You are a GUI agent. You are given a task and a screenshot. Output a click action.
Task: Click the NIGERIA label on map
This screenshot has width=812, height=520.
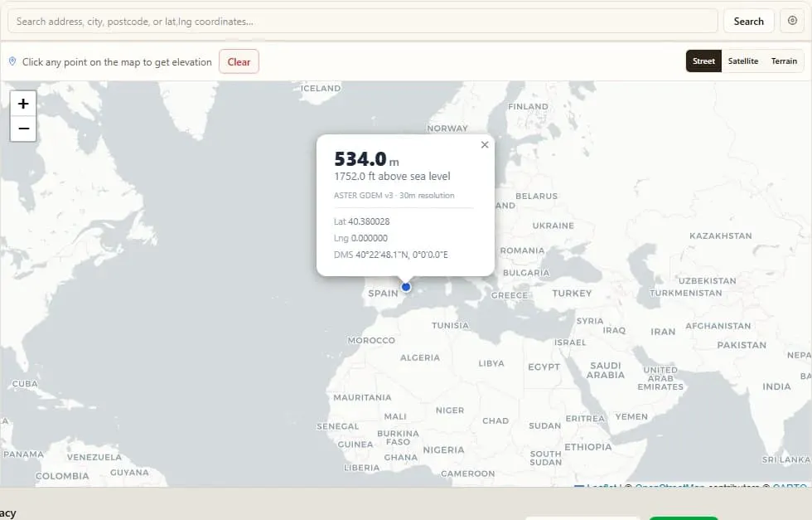click(x=443, y=450)
